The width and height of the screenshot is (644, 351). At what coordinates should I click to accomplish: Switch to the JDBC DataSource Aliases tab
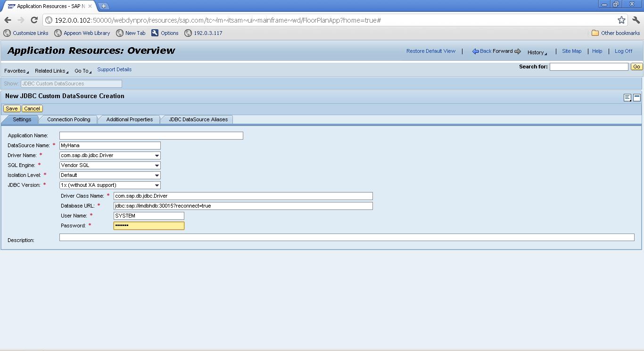[198, 119]
